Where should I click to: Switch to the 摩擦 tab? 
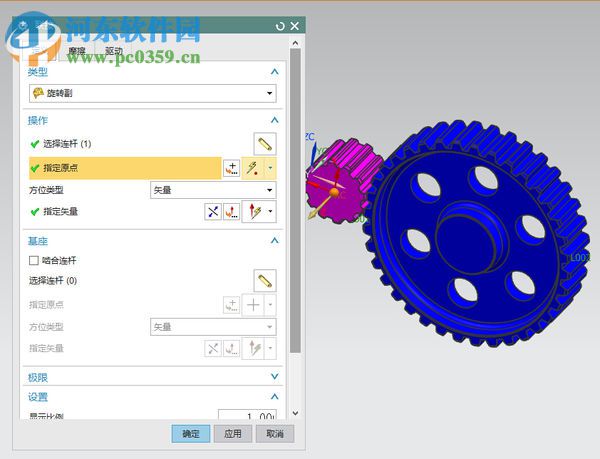(x=77, y=51)
